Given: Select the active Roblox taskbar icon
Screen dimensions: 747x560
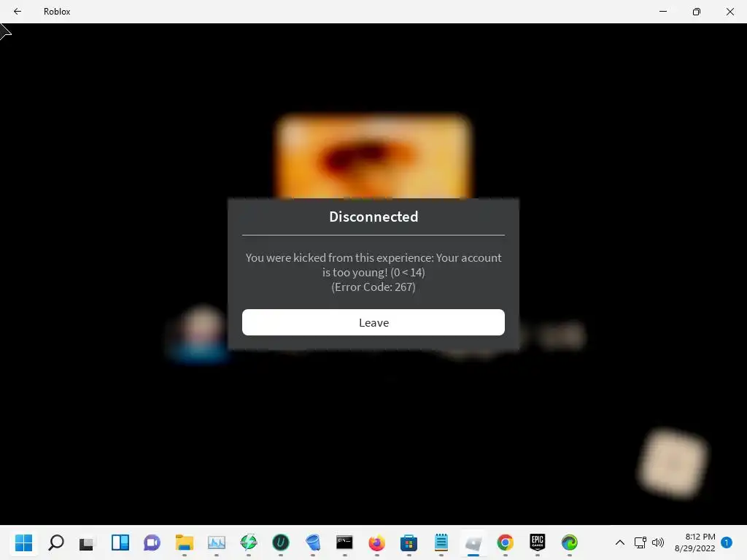Looking at the screenshot, I should point(473,542).
